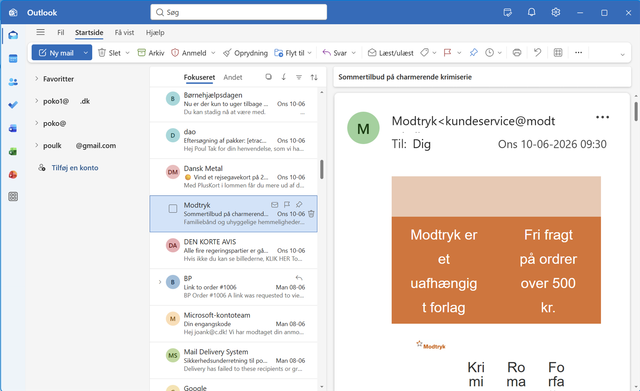Open the My Day calendar-check icon

(x=507, y=12)
